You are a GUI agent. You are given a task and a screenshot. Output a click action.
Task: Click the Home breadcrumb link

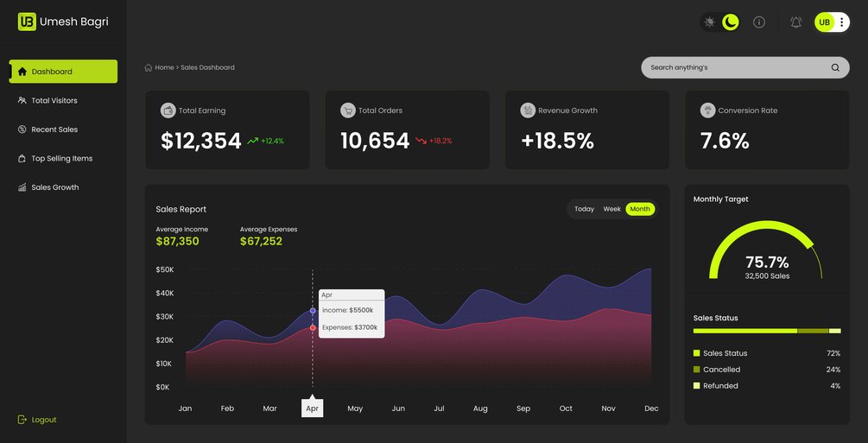click(x=164, y=67)
